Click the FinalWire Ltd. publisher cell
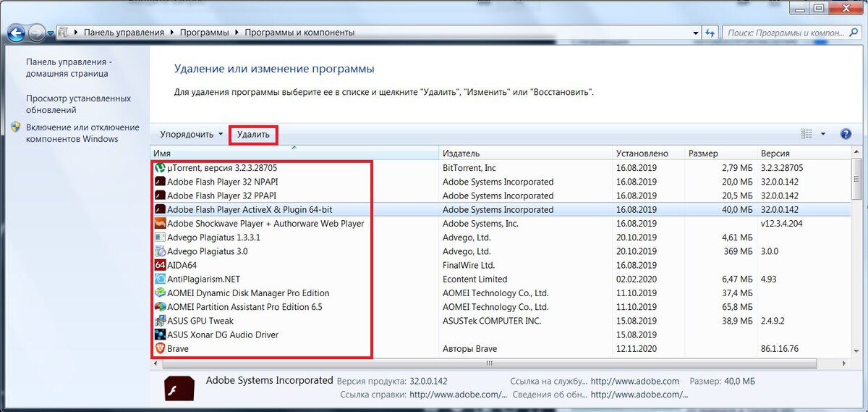The image size is (868, 412). pos(469,265)
